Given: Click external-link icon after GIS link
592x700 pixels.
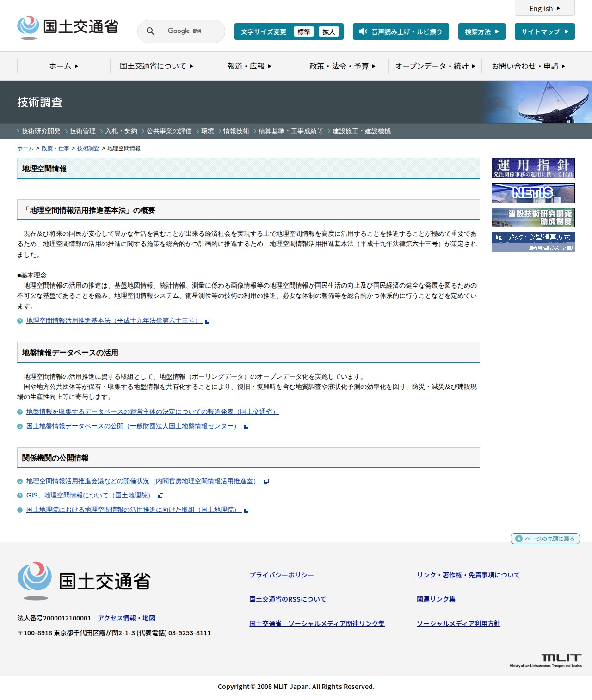Looking at the screenshot, I should click(161, 496).
